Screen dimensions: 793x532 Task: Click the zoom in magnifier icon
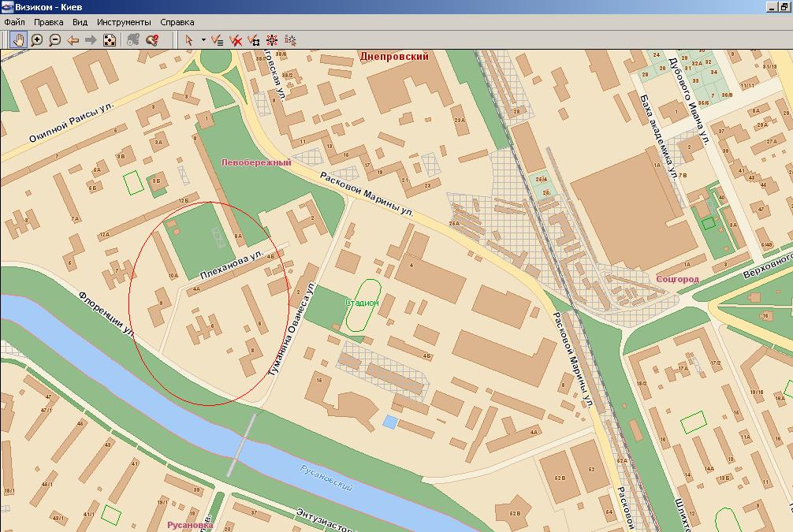36,39
